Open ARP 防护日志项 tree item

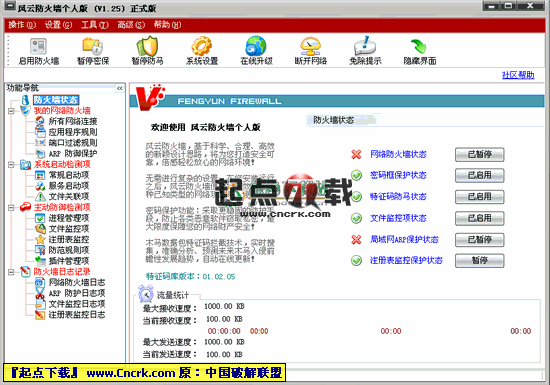(77, 293)
